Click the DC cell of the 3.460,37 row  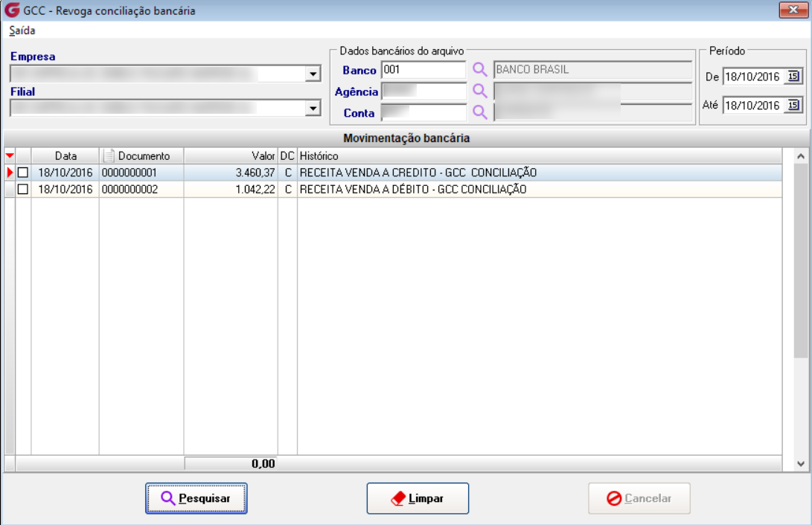point(287,173)
